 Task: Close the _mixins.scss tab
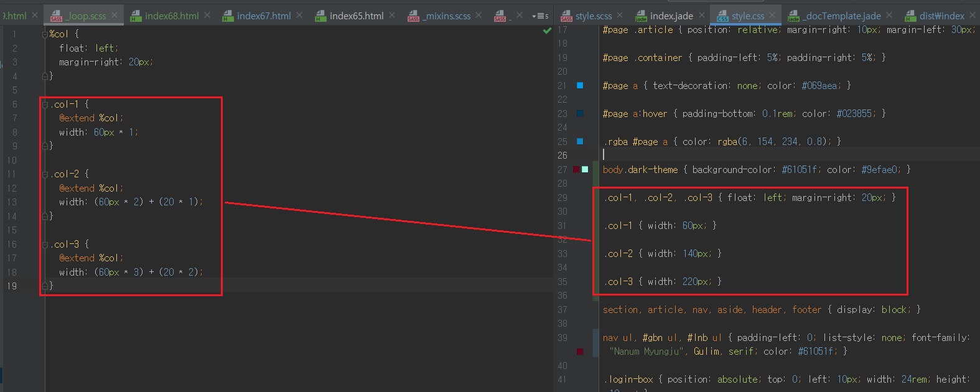[x=478, y=15]
